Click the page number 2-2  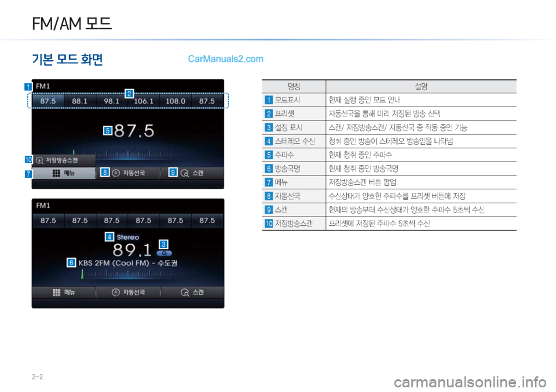tap(37, 377)
